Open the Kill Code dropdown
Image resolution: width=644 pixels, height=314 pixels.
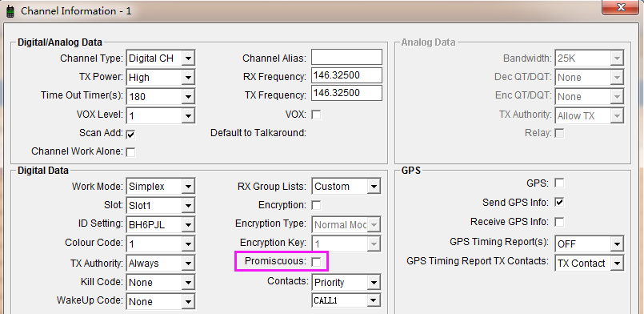pyautogui.click(x=161, y=282)
